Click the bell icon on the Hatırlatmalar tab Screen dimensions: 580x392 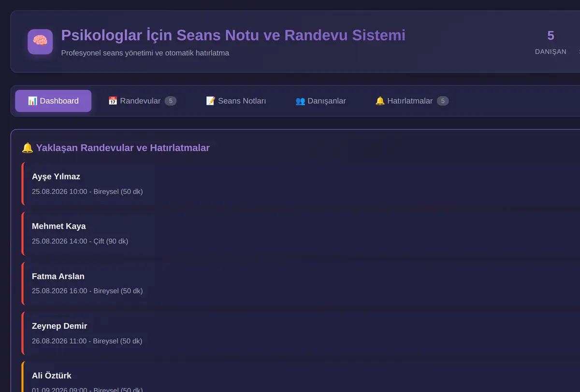point(380,101)
